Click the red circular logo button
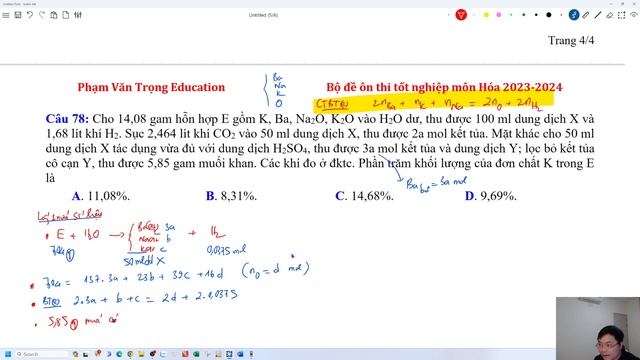 point(461,15)
